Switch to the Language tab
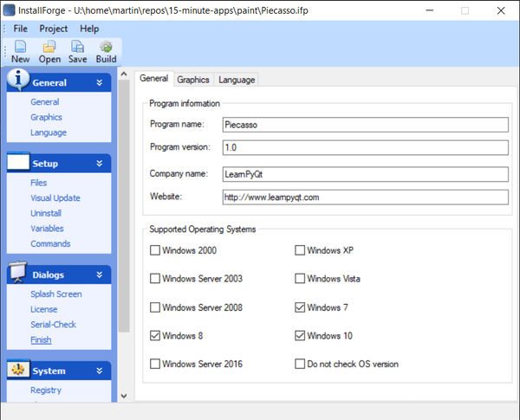This screenshot has width=520, height=420. pos(237,80)
